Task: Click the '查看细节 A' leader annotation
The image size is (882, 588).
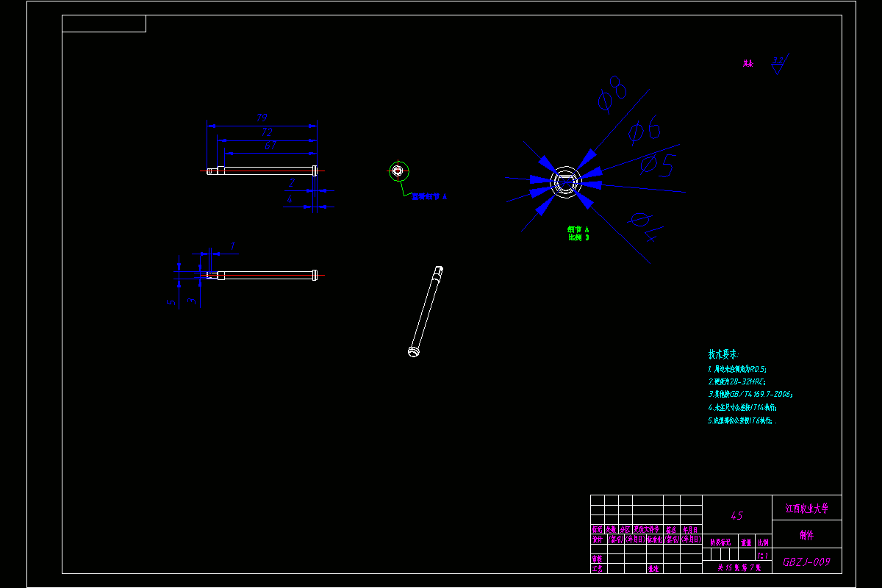Action: pos(429,197)
